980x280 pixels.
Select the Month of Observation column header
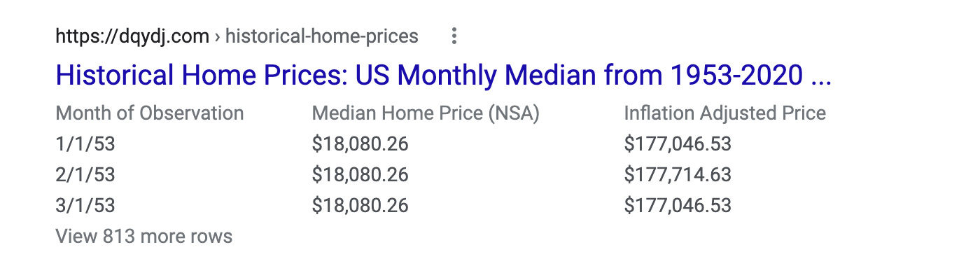150,113
